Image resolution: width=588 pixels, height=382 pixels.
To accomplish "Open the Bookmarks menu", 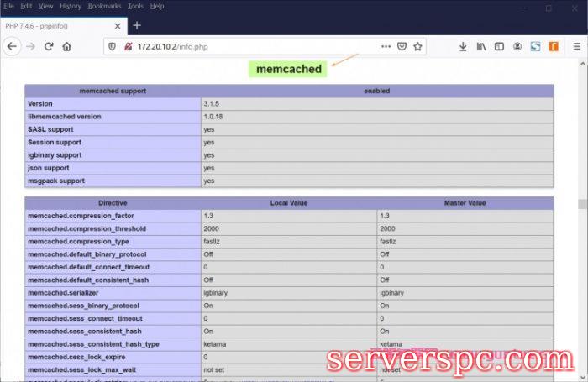I will [104, 6].
